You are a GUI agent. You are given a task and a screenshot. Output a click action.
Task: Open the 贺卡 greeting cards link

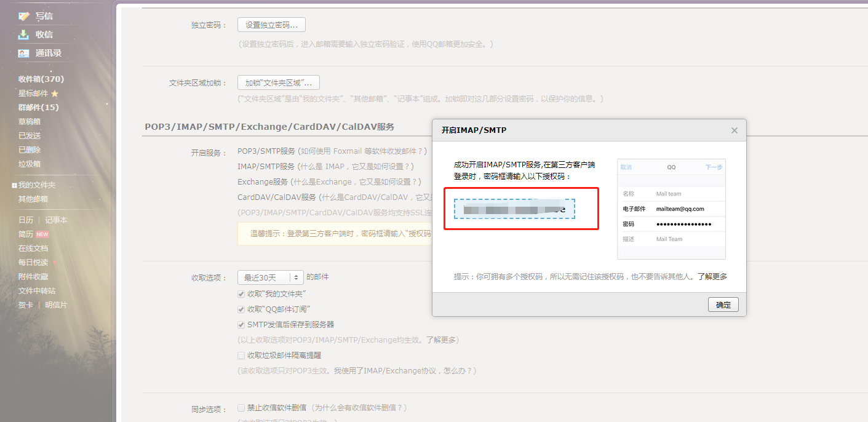(x=26, y=305)
